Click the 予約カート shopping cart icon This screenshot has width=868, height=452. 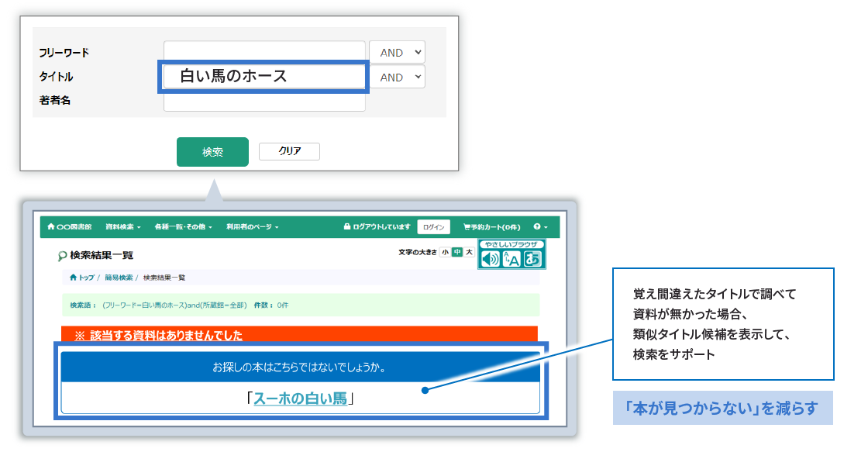(x=465, y=226)
